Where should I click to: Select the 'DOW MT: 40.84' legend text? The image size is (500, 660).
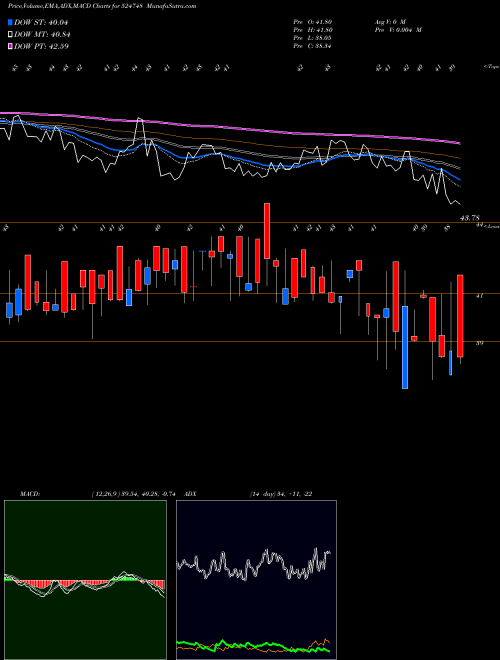click(x=42, y=35)
